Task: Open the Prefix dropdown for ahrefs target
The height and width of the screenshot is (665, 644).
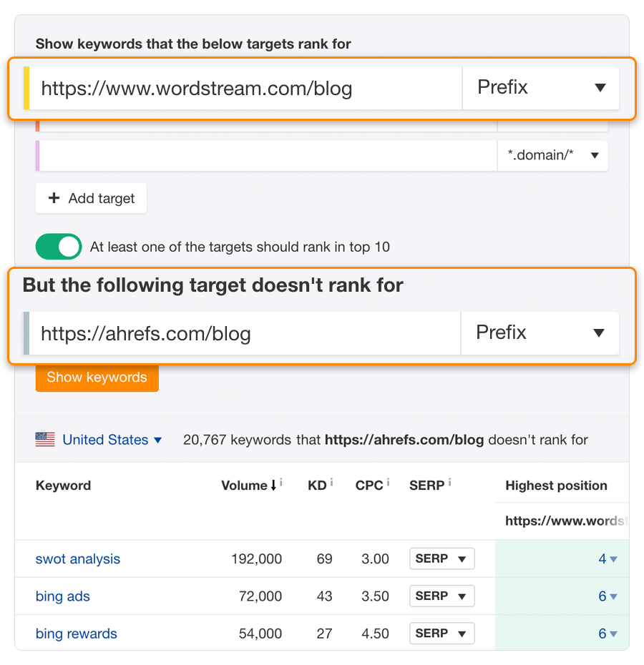Action: point(540,333)
